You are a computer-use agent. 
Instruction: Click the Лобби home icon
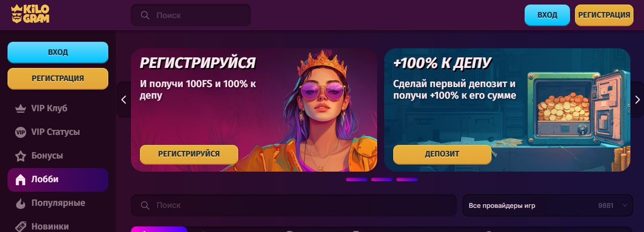(x=21, y=180)
